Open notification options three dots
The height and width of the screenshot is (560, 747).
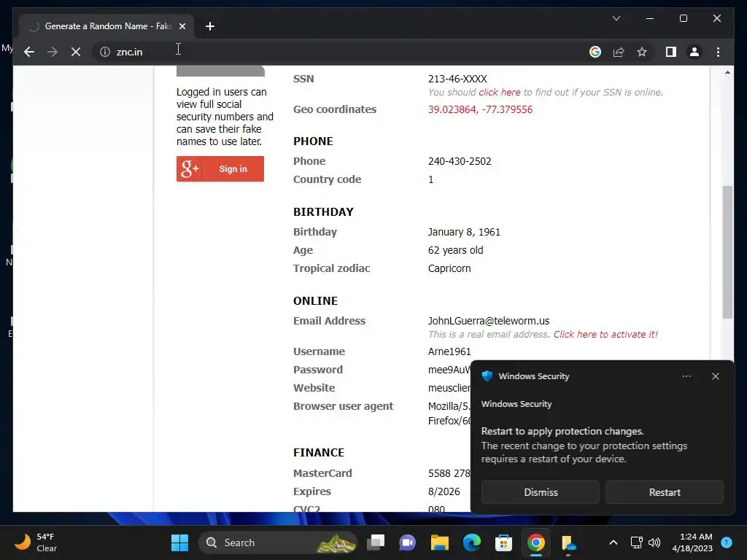(x=686, y=376)
